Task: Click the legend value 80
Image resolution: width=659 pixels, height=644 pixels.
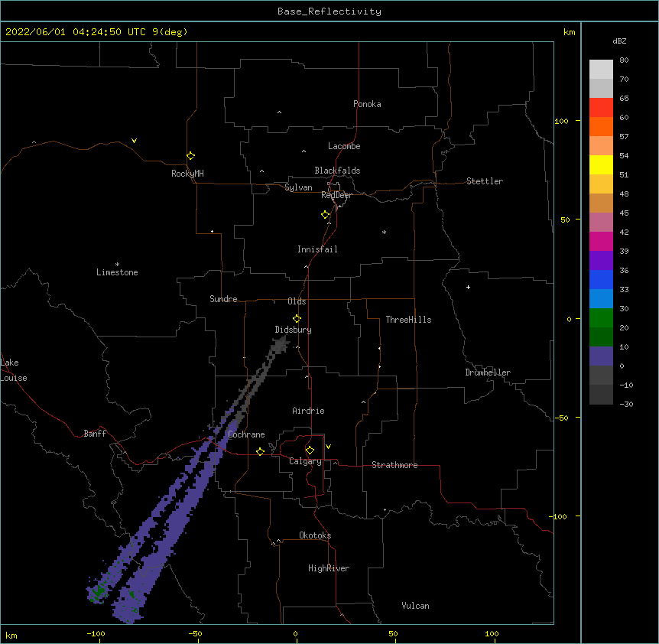Action: click(624, 60)
